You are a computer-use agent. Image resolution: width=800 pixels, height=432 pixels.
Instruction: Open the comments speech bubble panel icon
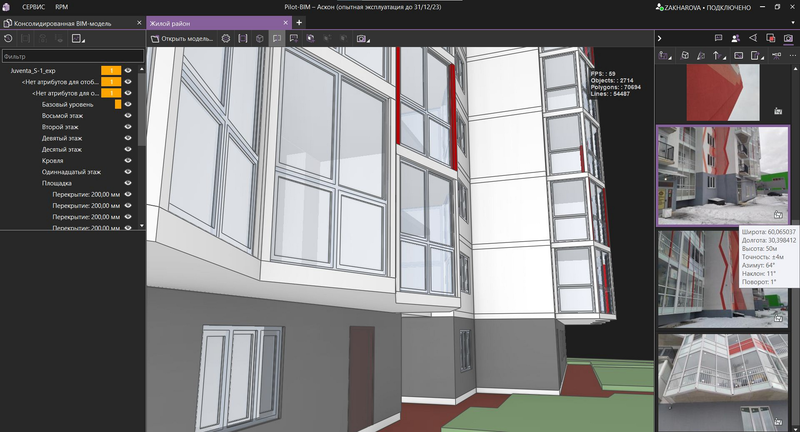(718, 38)
